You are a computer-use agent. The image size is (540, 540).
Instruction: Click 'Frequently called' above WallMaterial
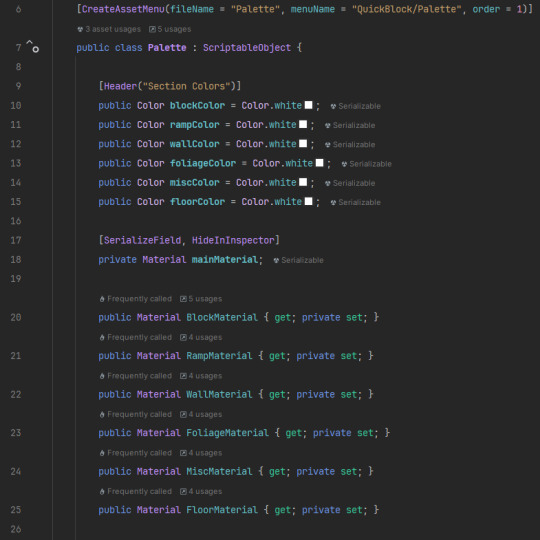click(x=136, y=376)
